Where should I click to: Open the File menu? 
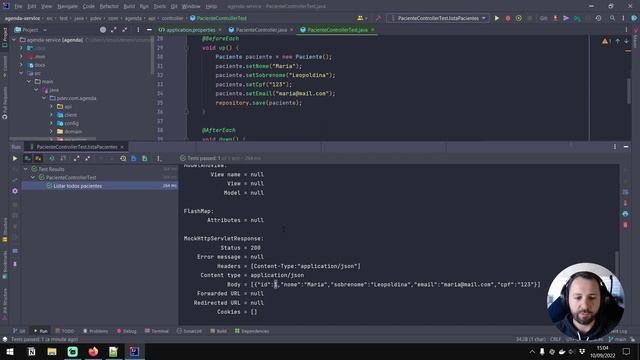[x=18, y=7]
